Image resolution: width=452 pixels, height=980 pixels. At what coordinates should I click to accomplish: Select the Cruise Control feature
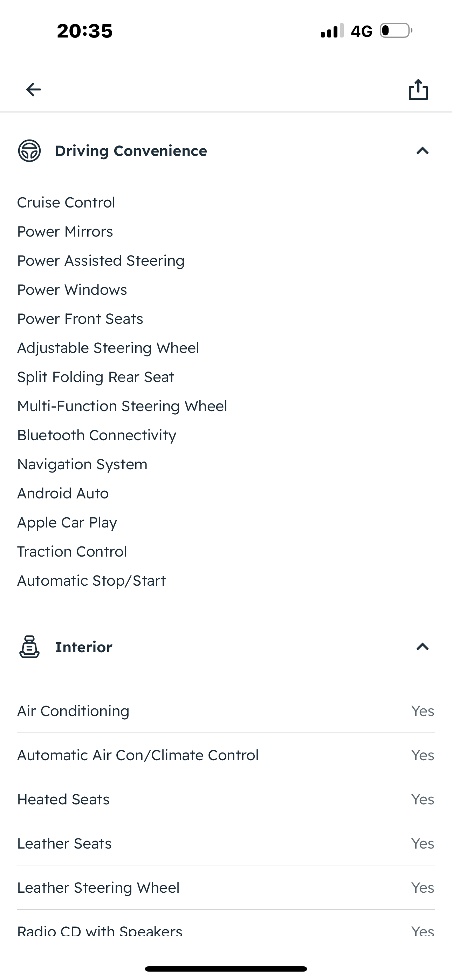pyautogui.click(x=66, y=202)
